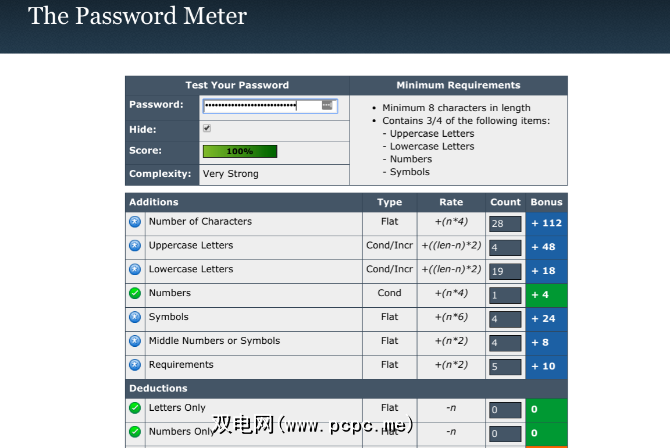Image resolution: width=670 pixels, height=448 pixels.
Task: Click the 'Uppercase Letters' row label
Action: tap(191, 245)
